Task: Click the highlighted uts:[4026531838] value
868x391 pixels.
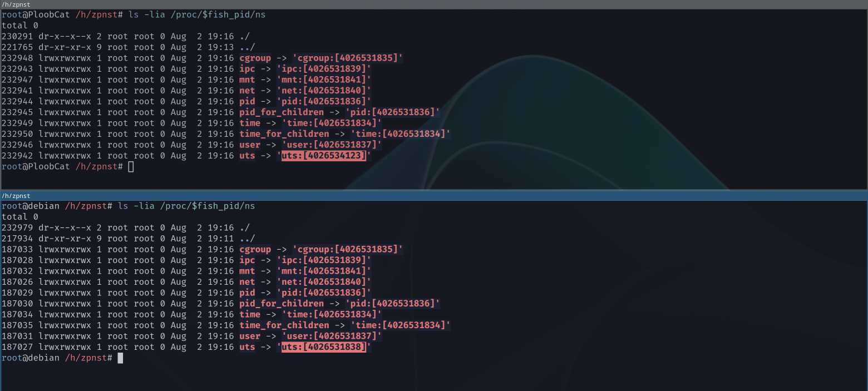Action: (324, 347)
